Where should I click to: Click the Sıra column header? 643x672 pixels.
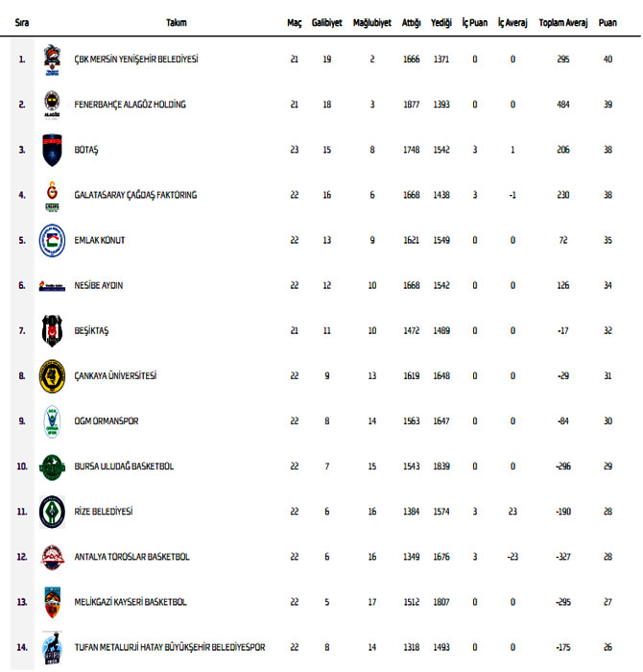coord(22,22)
